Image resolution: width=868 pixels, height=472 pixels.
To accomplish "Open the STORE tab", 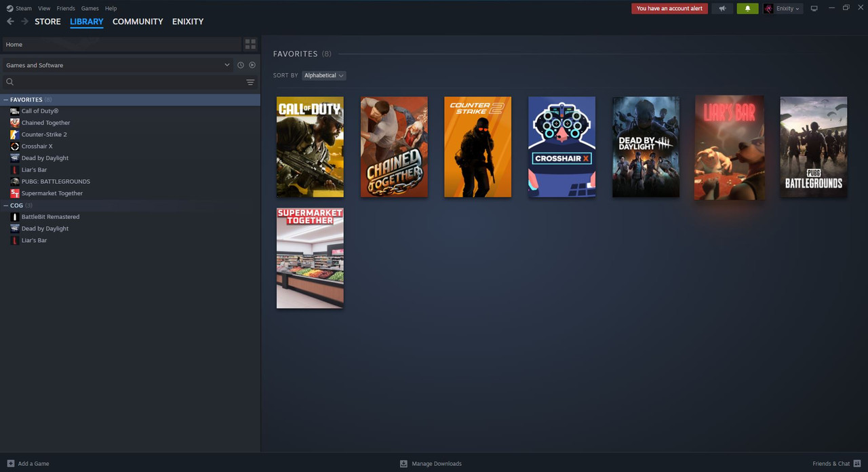I will [x=47, y=22].
